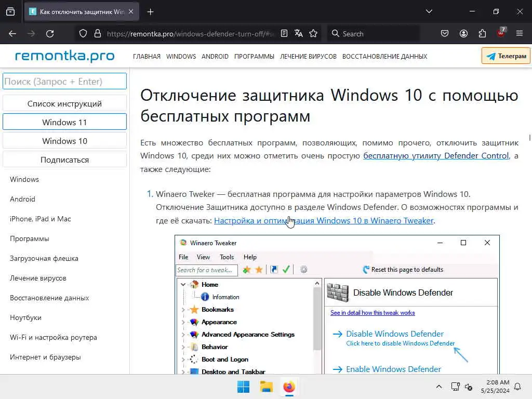Open notifications bell icon
532x399 pixels.
click(x=518, y=387)
